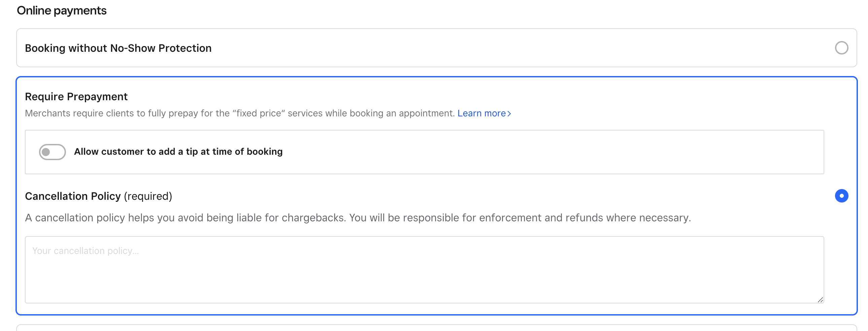
Task: Click the chevron arrow after Learn more
Action: click(509, 114)
